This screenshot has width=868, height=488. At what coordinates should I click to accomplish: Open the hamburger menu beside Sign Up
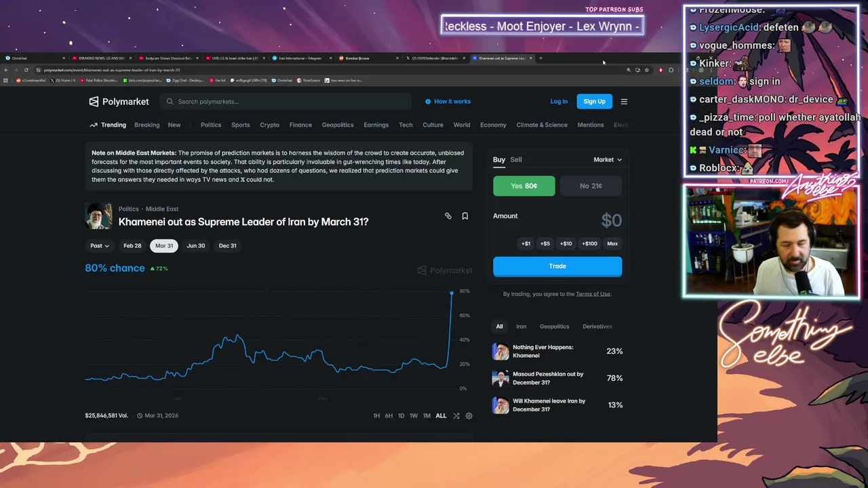[624, 102]
